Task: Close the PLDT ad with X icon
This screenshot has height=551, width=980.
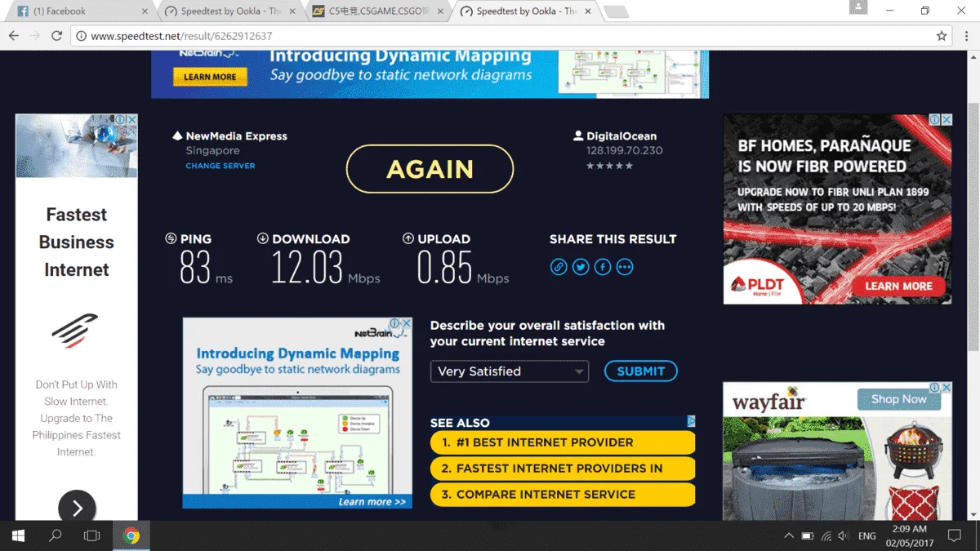Action: click(947, 120)
